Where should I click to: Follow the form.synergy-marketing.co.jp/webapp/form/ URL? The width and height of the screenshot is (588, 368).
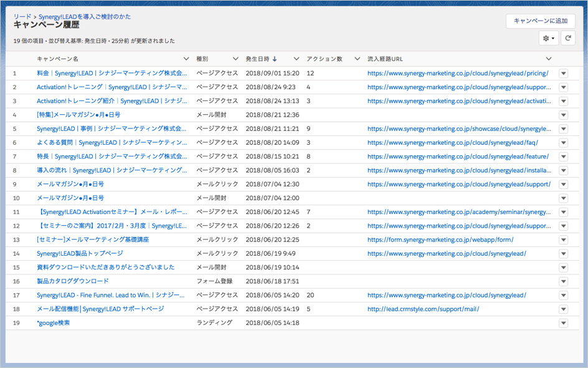tap(440, 240)
